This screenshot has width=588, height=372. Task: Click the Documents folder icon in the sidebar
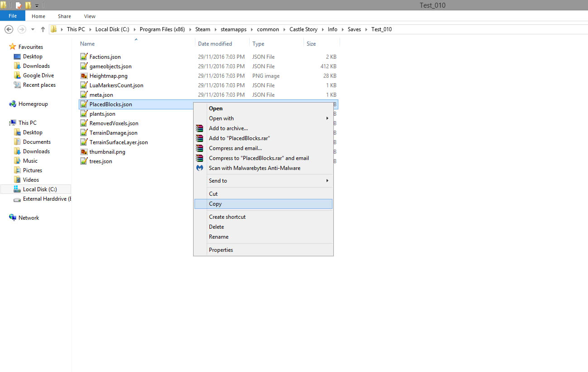click(x=17, y=142)
